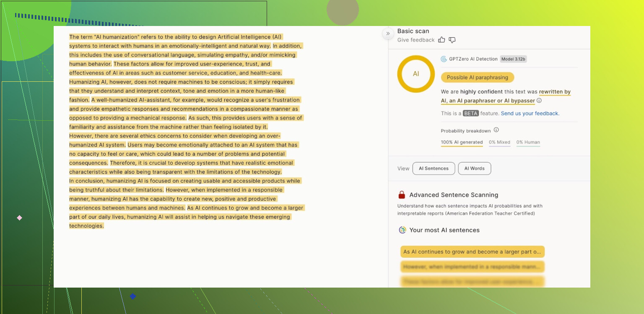Click the GPTZero AI Detection logo icon
Image resolution: width=644 pixels, height=314 pixels.
point(444,59)
